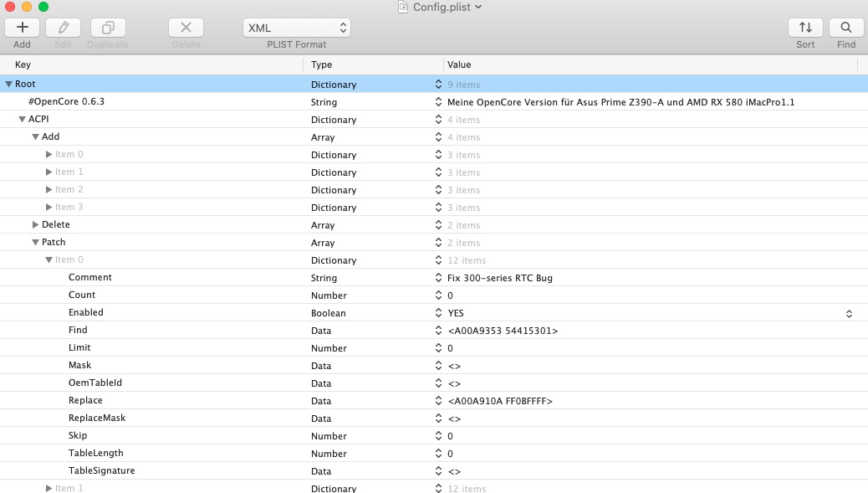Viewport: 868px width, 493px height.
Task: Expand the Delete array
Action: point(35,225)
